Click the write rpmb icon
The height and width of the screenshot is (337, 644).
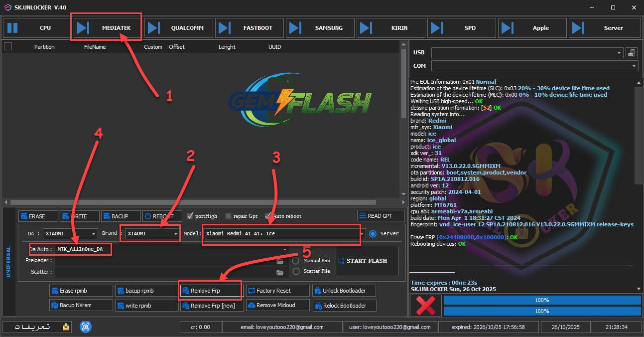click(121, 305)
